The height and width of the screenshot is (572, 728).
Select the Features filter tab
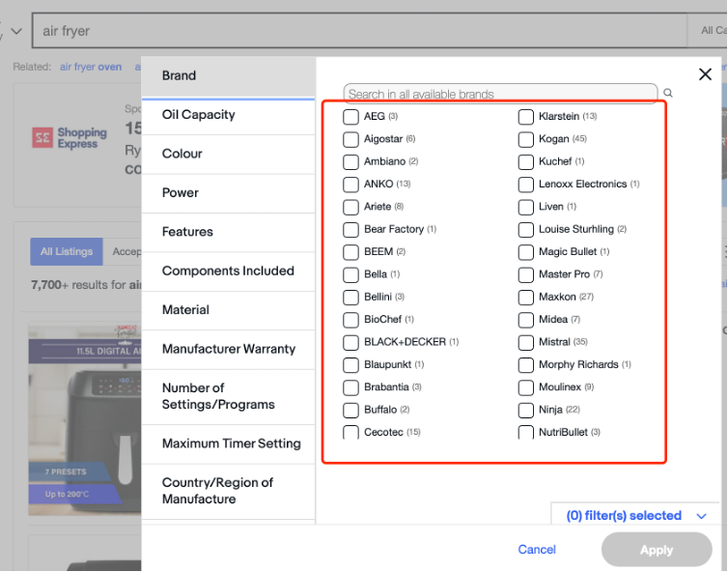pos(229,232)
